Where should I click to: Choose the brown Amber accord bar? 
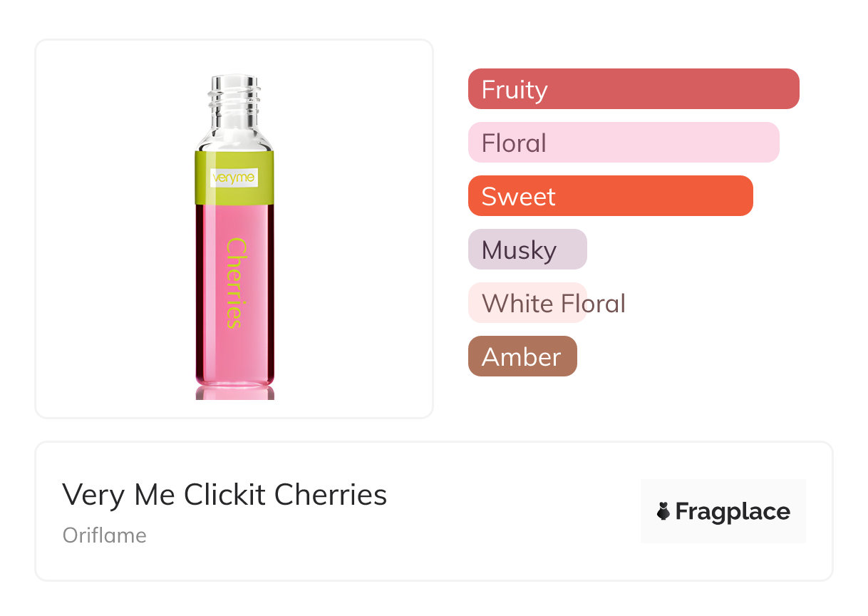pyautogui.click(x=522, y=356)
